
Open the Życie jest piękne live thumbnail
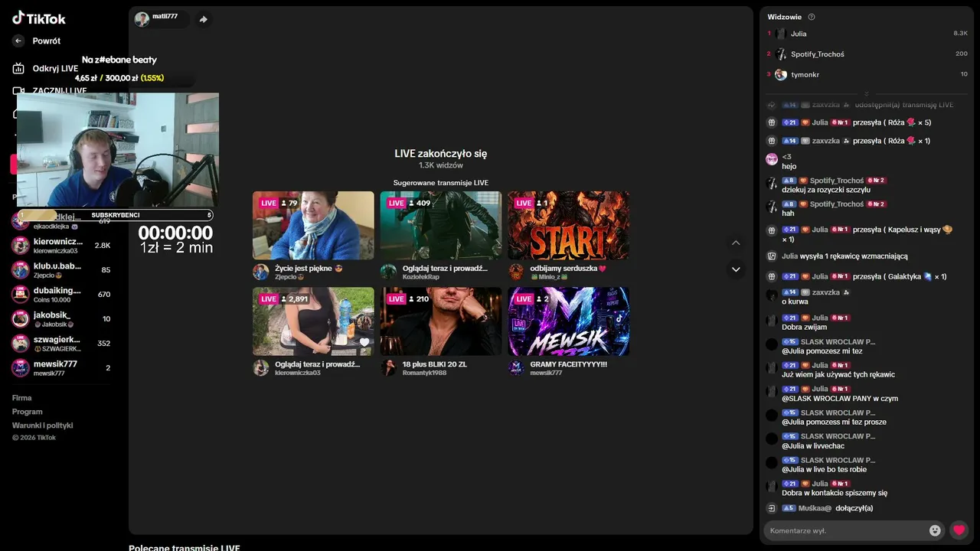pos(313,225)
